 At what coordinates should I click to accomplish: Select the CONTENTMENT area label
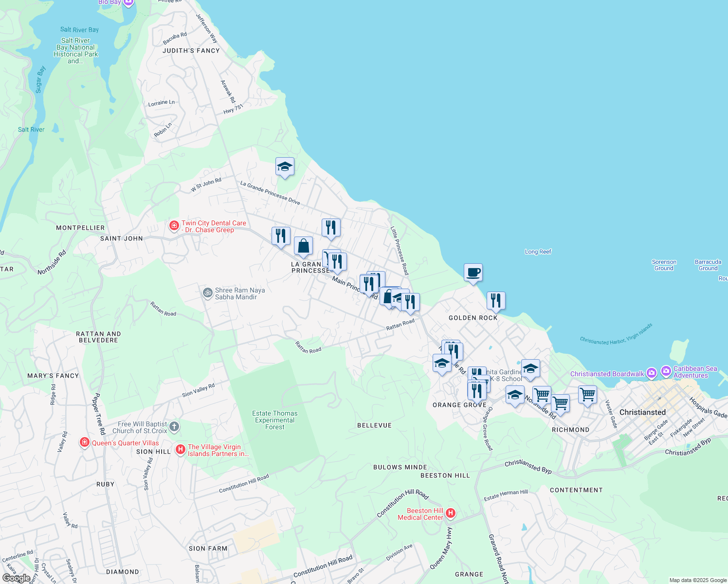click(x=576, y=490)
